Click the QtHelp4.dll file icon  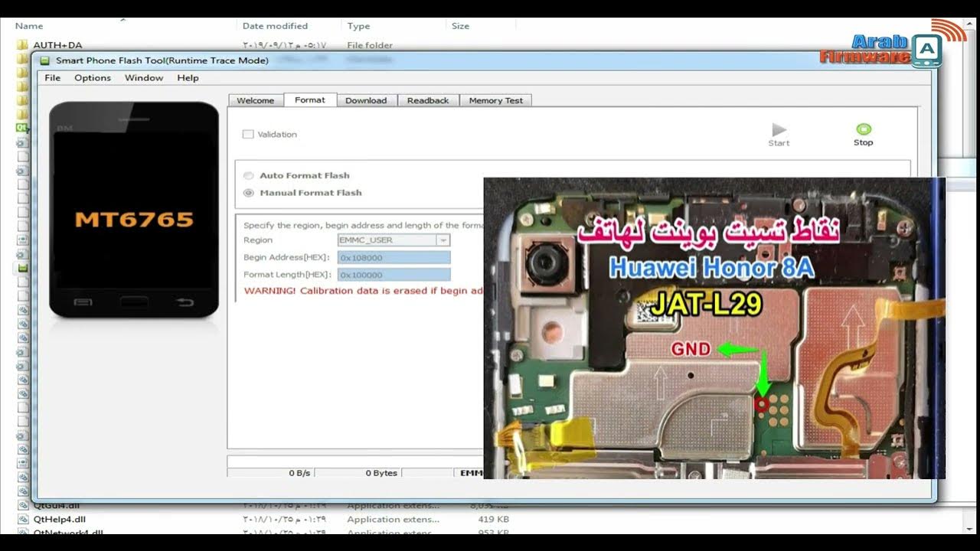click(23, 519)
